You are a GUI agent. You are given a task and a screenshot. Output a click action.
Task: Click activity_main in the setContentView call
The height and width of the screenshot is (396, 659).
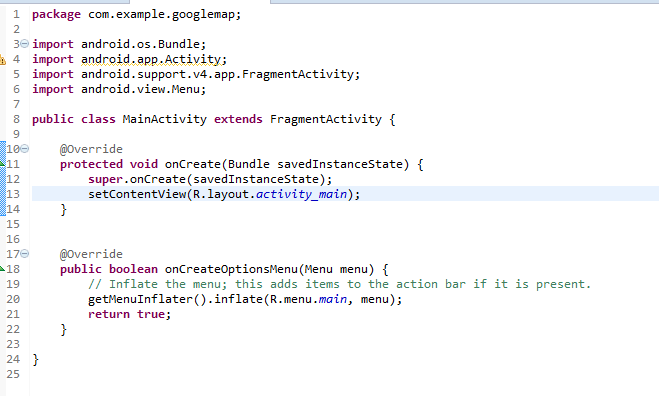tap(301, 194)
